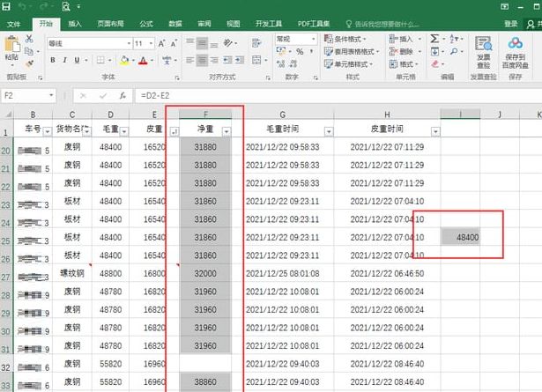Click the Tell Me search box
The image size is (542, 392).
[x=383, y=24]
